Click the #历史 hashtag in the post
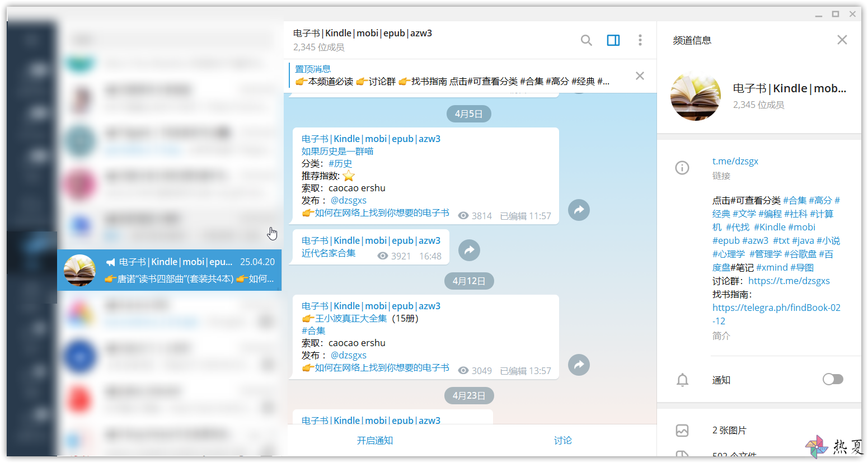 (x=340, y=163)
